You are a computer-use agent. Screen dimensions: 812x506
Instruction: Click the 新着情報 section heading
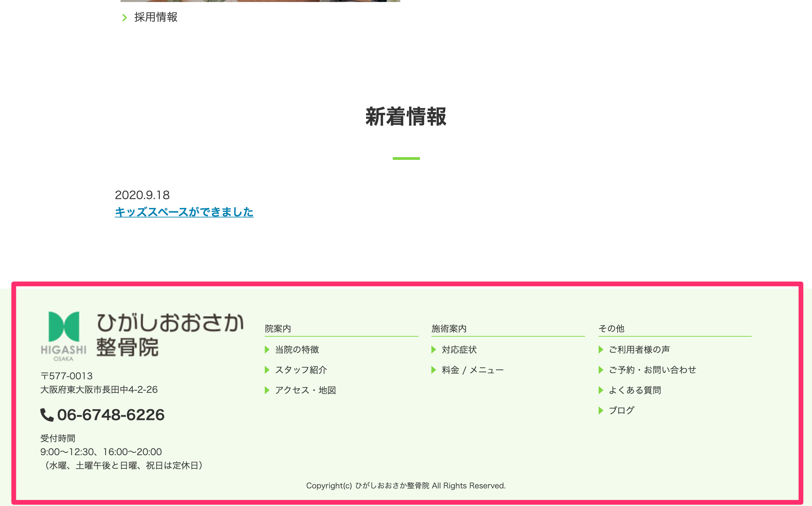(406, 117)
